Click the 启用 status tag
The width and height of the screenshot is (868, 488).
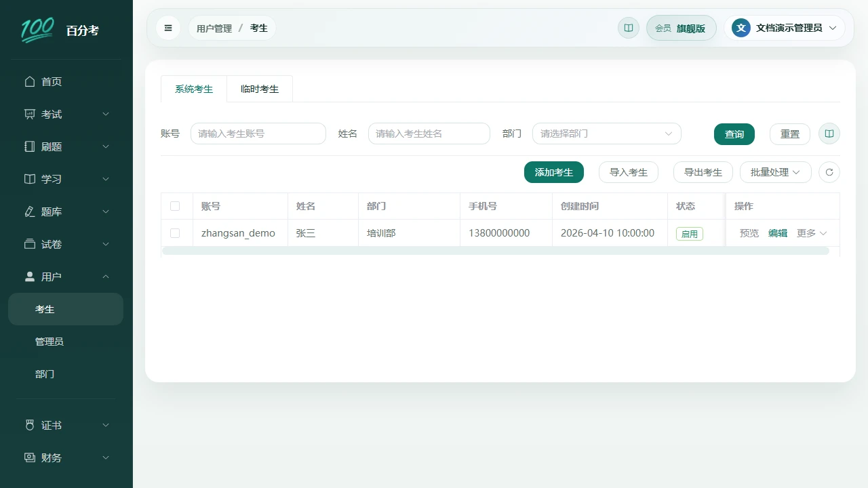click(x=690, y=234)
